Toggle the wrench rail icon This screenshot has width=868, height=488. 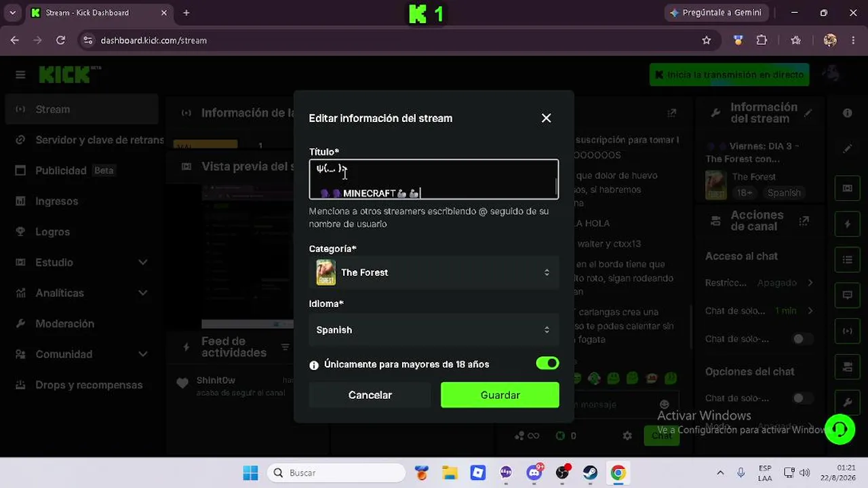point(848,403)
